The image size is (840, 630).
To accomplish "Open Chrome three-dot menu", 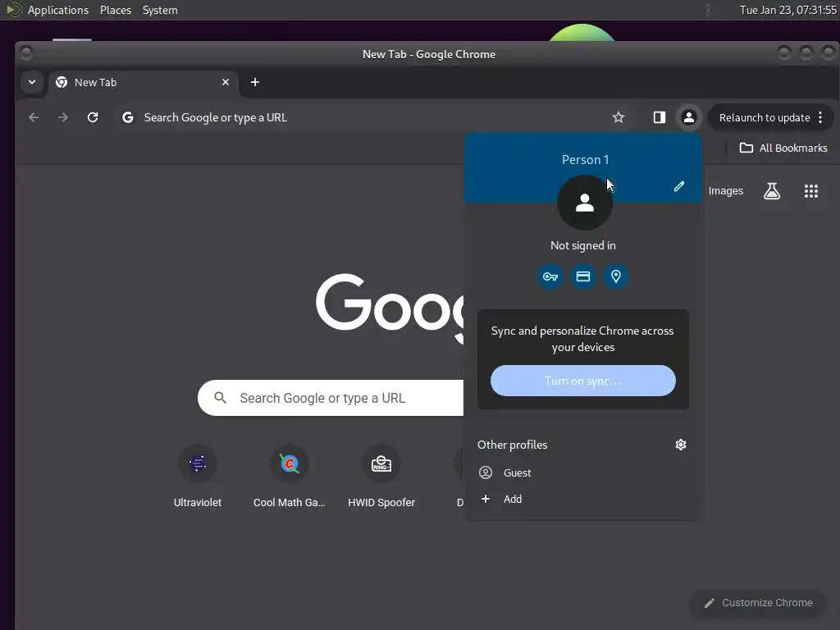I will (820, 117).
